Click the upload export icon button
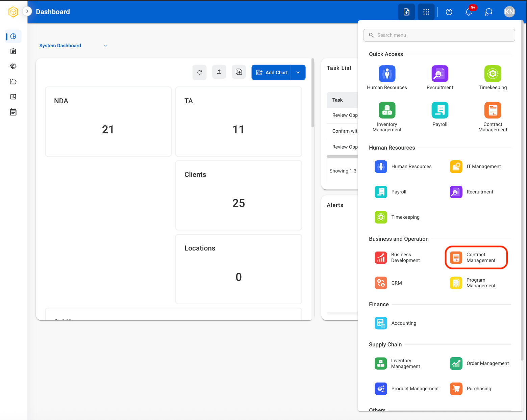 coord(219,72)
